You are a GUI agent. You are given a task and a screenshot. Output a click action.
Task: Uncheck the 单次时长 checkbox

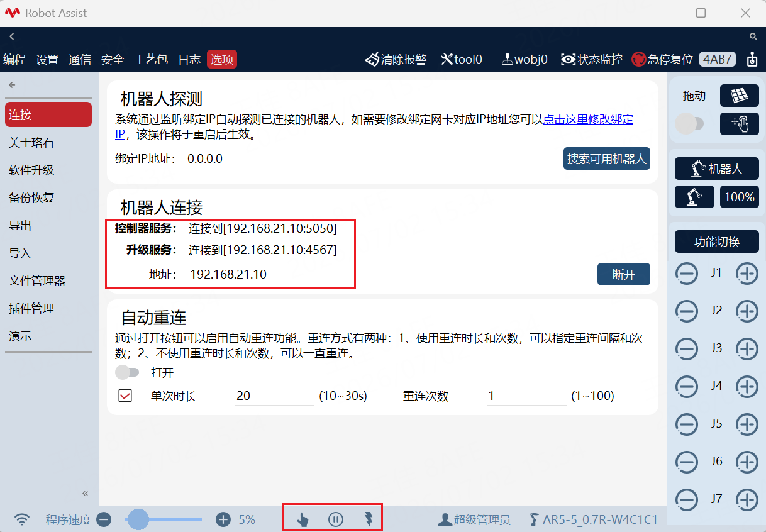[x=125, y=396]
